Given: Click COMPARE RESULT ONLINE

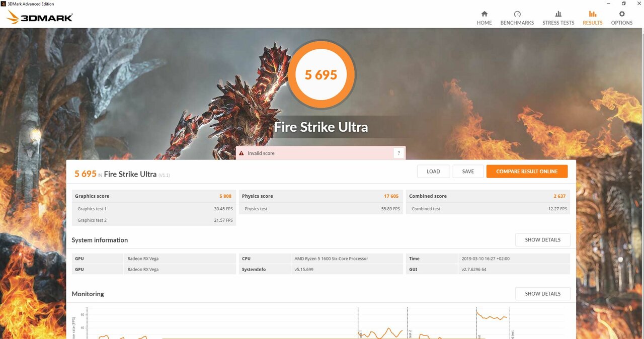Looking at the screenshot, I should coord(527,172).
